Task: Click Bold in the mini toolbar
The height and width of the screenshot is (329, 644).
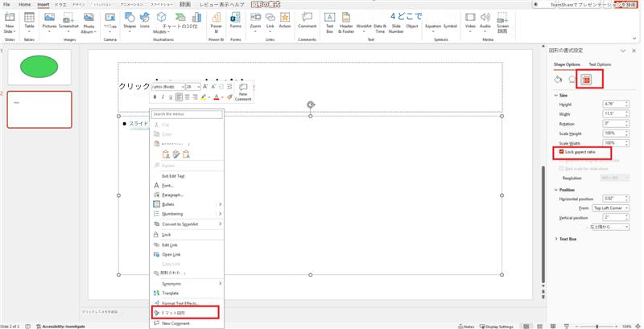Action: coord(155,97)
